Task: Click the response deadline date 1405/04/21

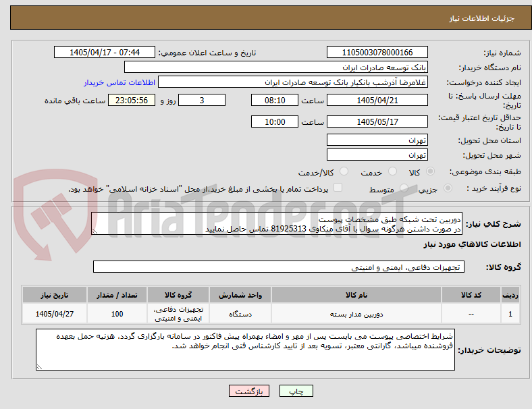Action: coord(377,100)
